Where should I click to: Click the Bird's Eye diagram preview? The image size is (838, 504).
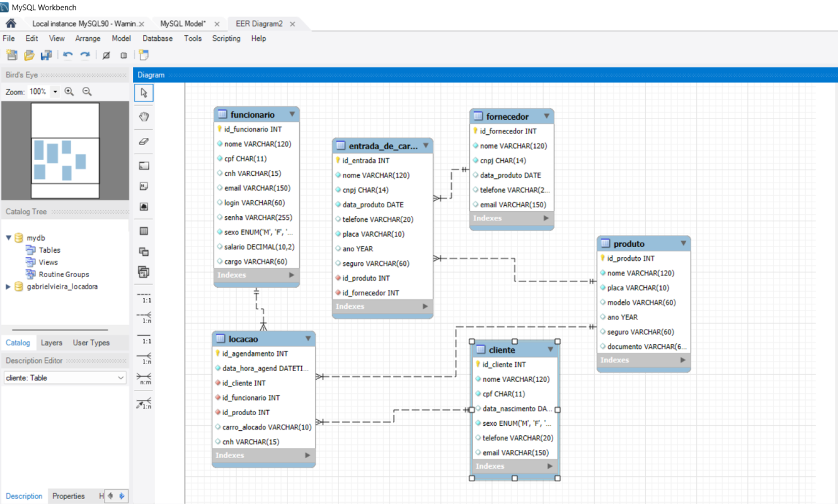66,151
